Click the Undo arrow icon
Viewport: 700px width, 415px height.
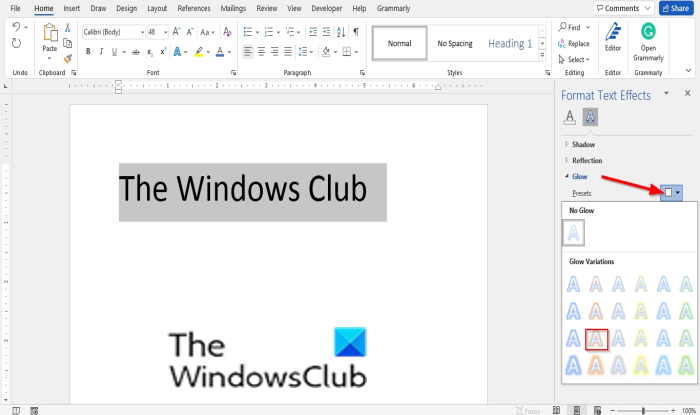[x=16, y=27]
